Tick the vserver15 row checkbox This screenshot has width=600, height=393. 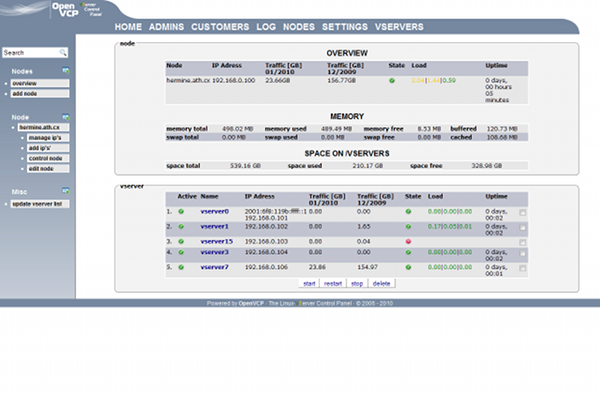523,243
